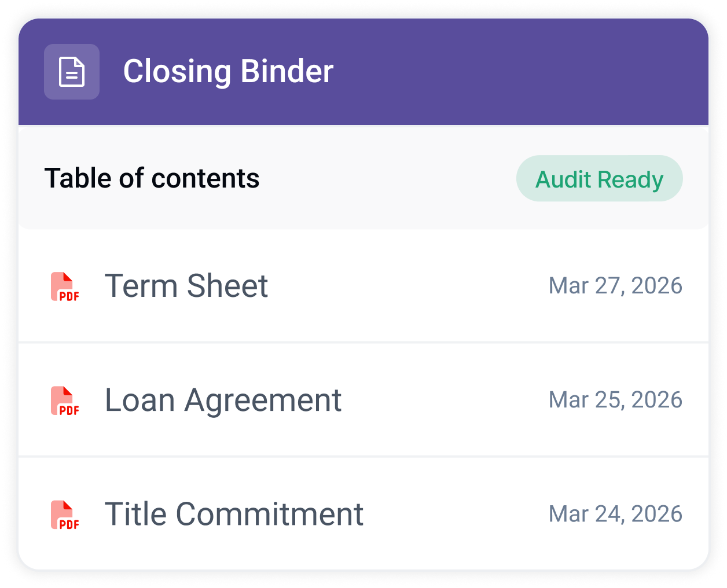Open the Term Sheet document
The height and width of the screenshot is (588, 727).
pyautogui.click(x=186, y=286)
